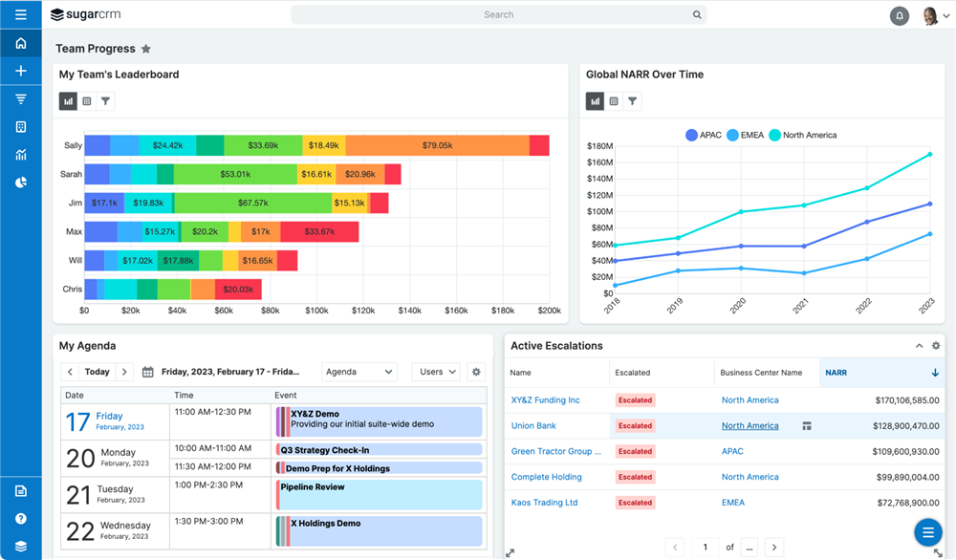Click the Home icon in sidebar
Image resolution: width=956 pixels, height=560 pixels.
click(20, 43)
